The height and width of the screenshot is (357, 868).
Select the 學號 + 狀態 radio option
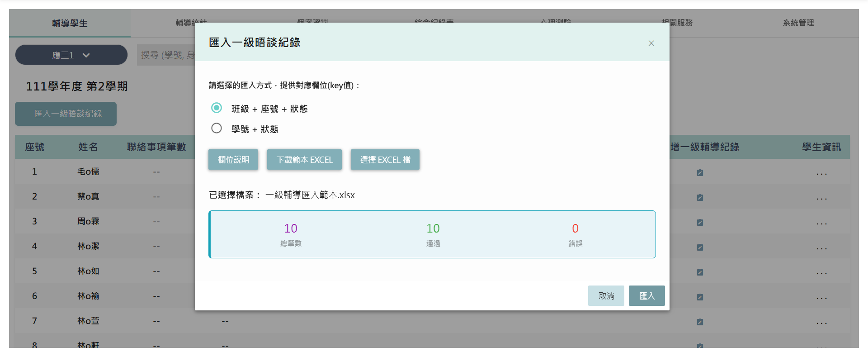click(217, 128)
